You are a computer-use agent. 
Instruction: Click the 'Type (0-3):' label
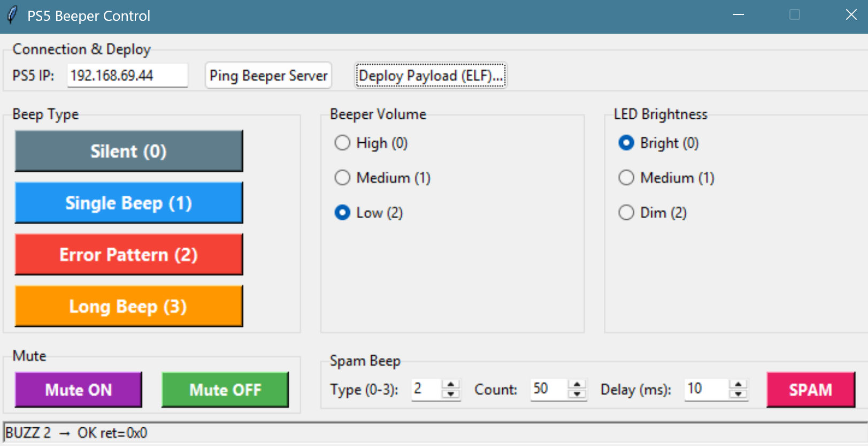pyautogui.click(x=364, y=390)
